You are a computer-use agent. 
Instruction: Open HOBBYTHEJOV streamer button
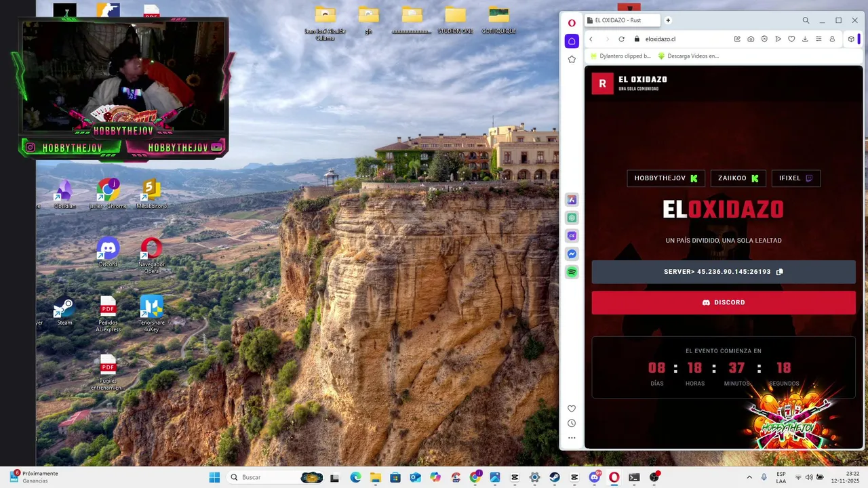pyautogui.click(x=666, y=178)
